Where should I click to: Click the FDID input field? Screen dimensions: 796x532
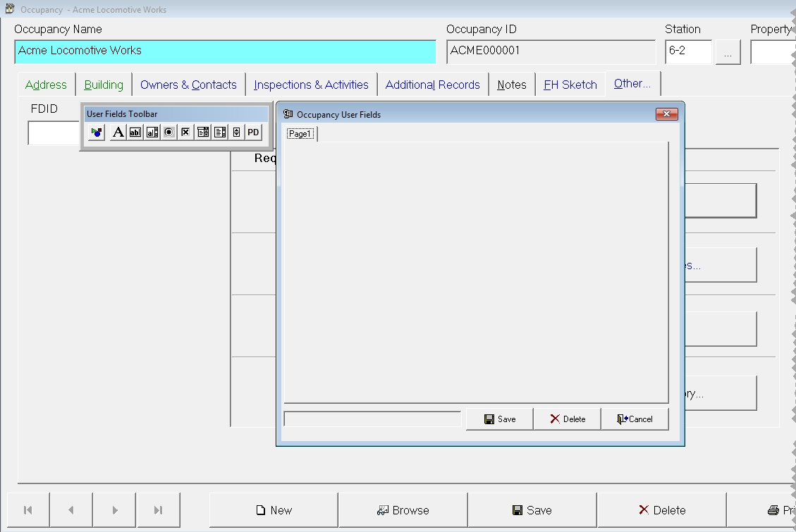pos(54,133)
